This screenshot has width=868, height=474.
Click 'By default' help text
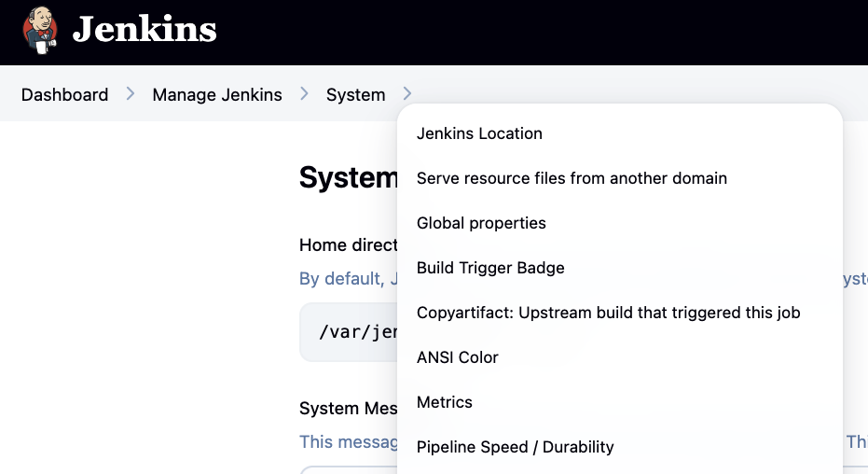tap(348, 279)
